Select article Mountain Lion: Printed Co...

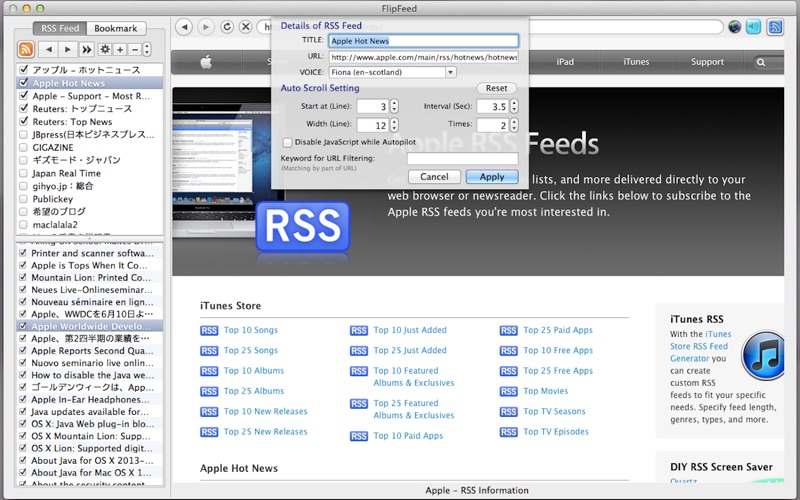[x=90, y=278]
